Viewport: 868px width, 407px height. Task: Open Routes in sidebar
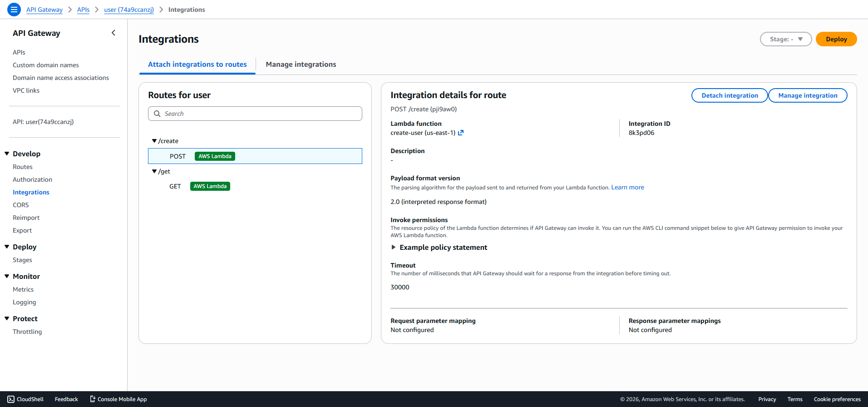click(x=23, y=167)
